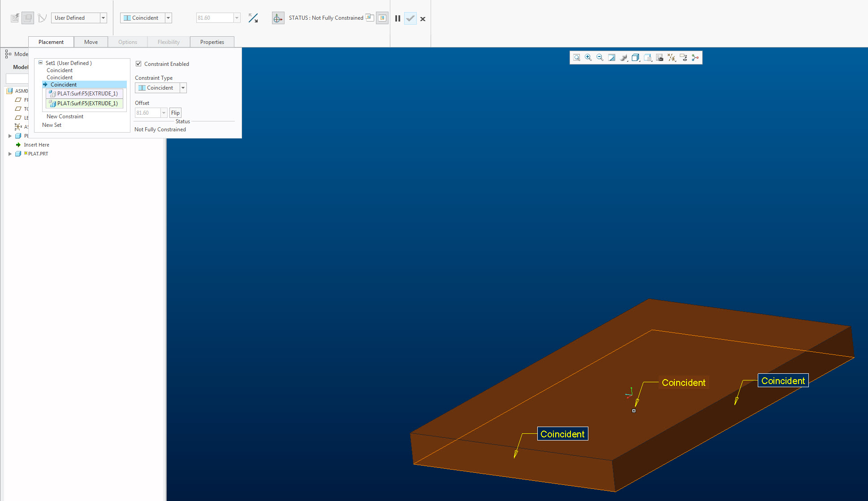Click the Pause assembly placement icon
Image resolution: width=868 pixels, height=501 pixels.
pyautogui.click(x=397, y=18)
